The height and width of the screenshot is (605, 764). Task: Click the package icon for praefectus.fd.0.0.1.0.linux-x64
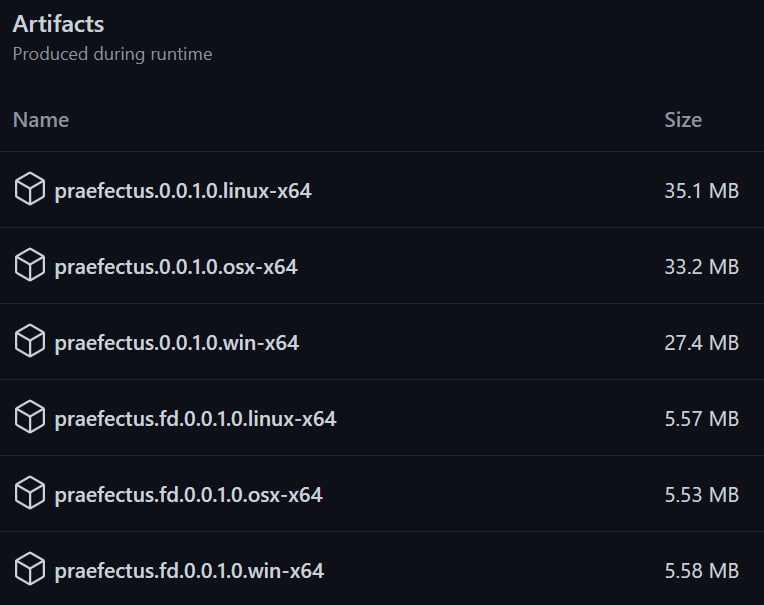coord(30,417)
